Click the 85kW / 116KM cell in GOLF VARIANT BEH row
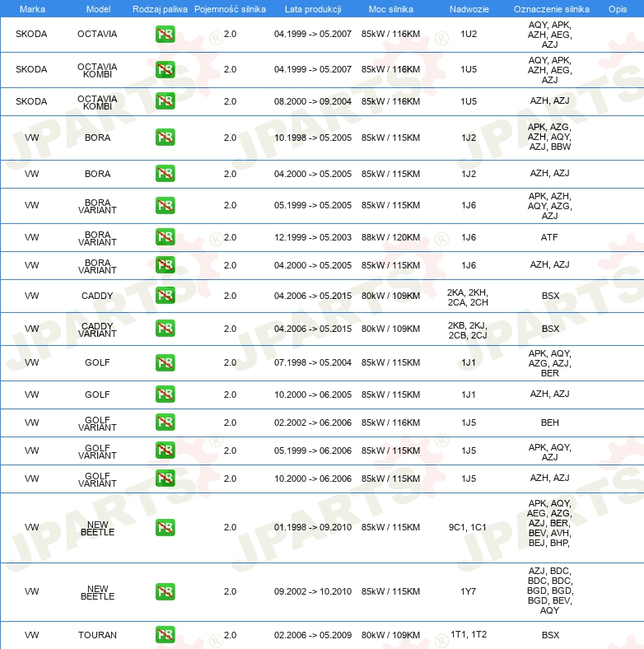 point(390,423)
